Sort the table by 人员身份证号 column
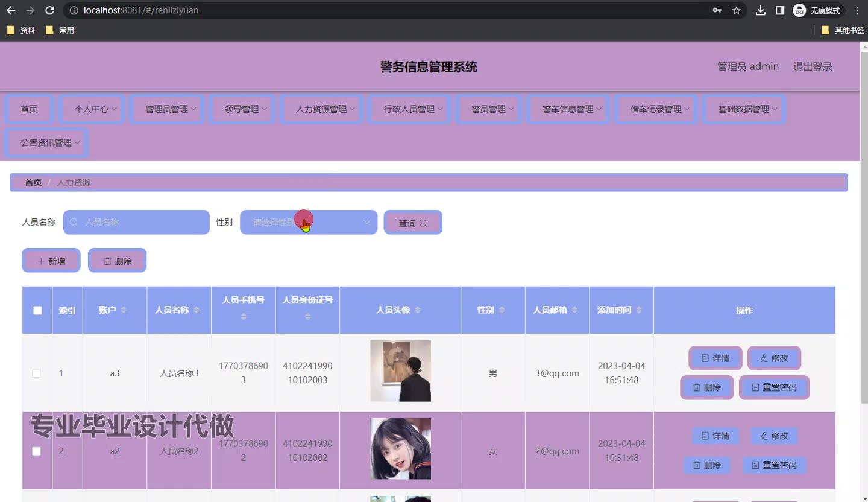The image size is (868, 502). (307, 317)
